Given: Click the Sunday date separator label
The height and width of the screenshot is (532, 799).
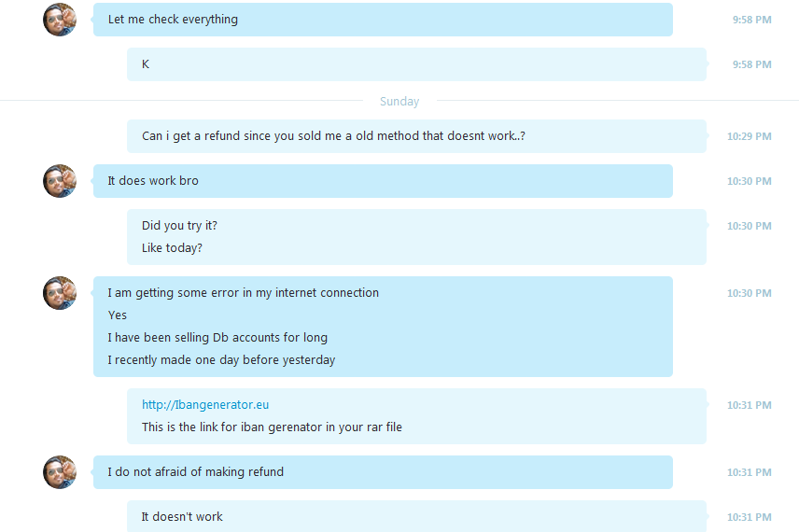Looking at the screenshot, I should [x=399, y=102].
